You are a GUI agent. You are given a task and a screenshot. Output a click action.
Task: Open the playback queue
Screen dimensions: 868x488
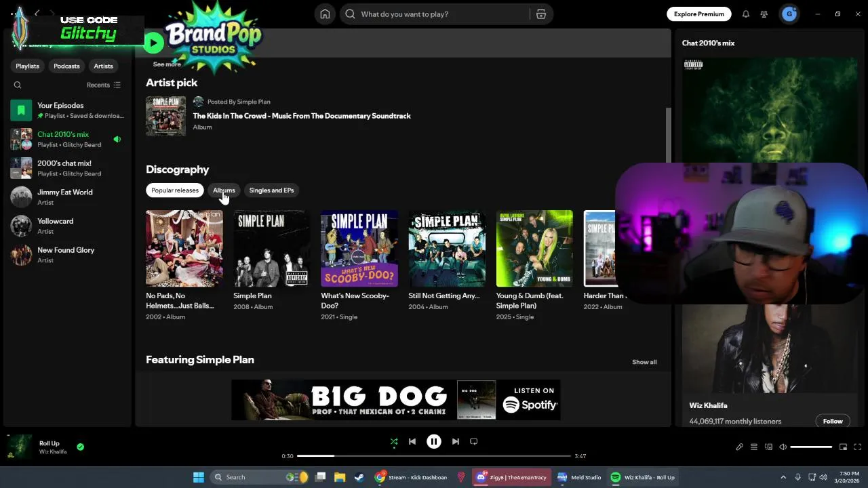point(753,447)
